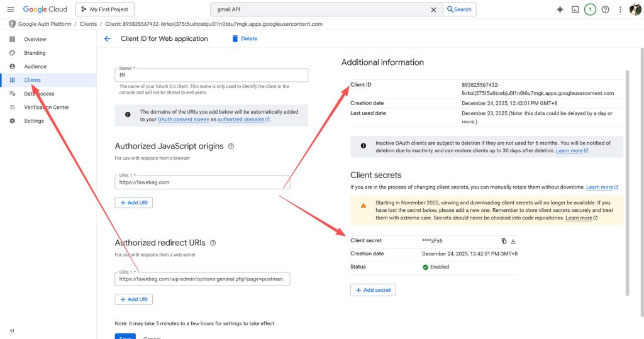
Task: Open Audience in the left menu
Action: [x=35, y=67]
